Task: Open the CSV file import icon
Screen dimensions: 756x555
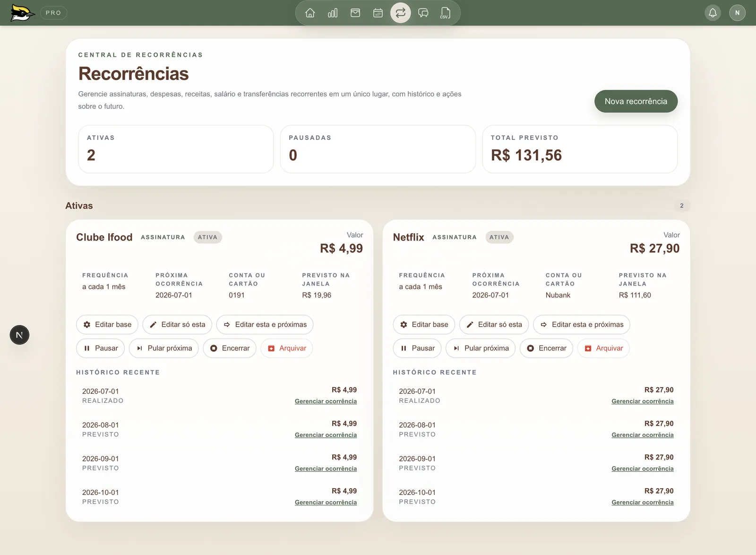Action: (446, 13)
